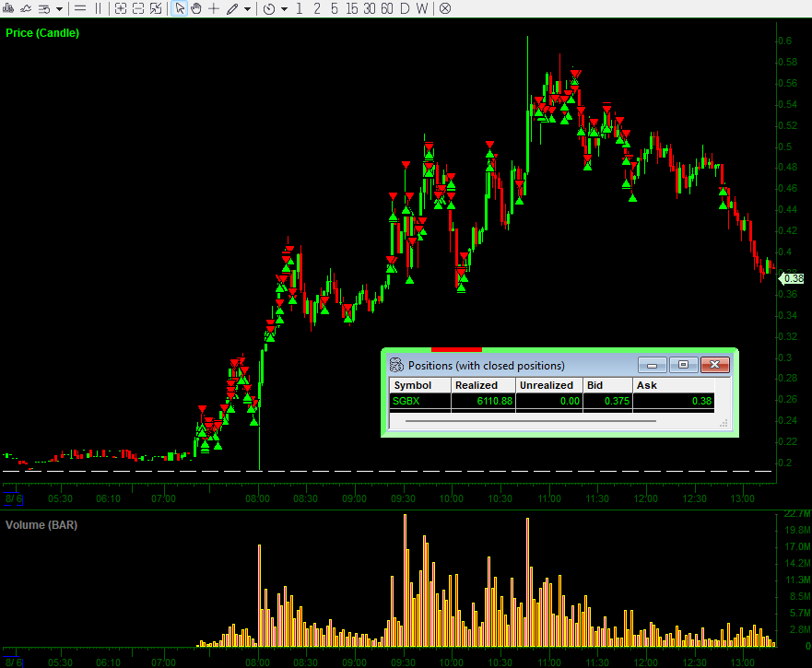Switch to the Weekly (W) timeframe
The width and height of the screenshot is (812, 668).
click(x=421, y=8)
